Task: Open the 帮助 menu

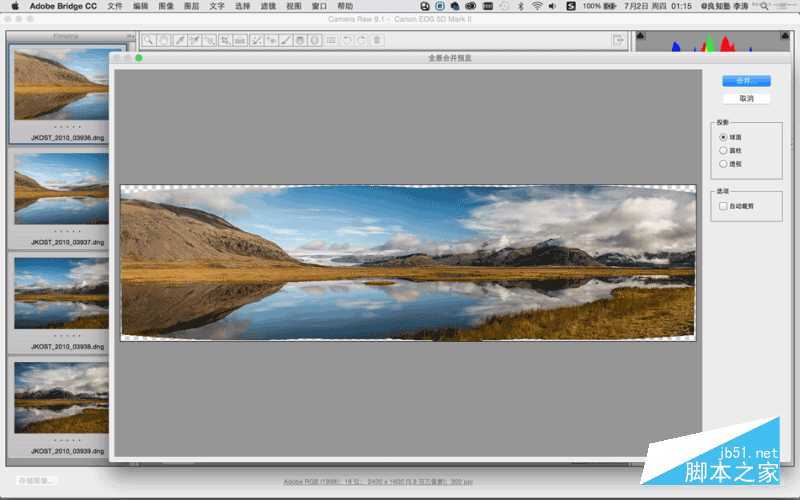Action: point(345,6)
